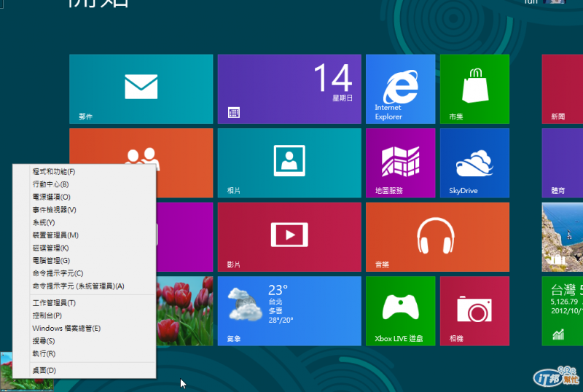The image size is (583, 392).
Task: Open the 影片 Video tile
Action: point(289,237)
